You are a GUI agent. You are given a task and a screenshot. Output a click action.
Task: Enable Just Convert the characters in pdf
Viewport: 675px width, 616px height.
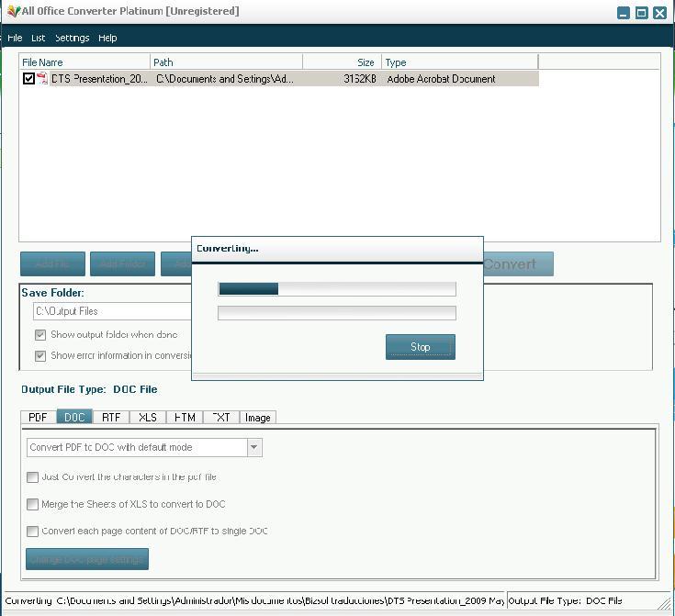point(32,477)
